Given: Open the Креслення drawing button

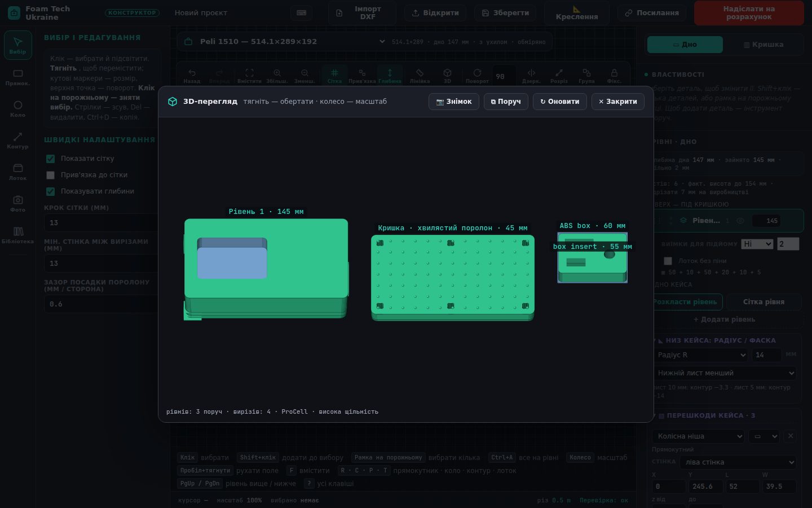Looking at the screenshot, I should click(x=576, y=13).
